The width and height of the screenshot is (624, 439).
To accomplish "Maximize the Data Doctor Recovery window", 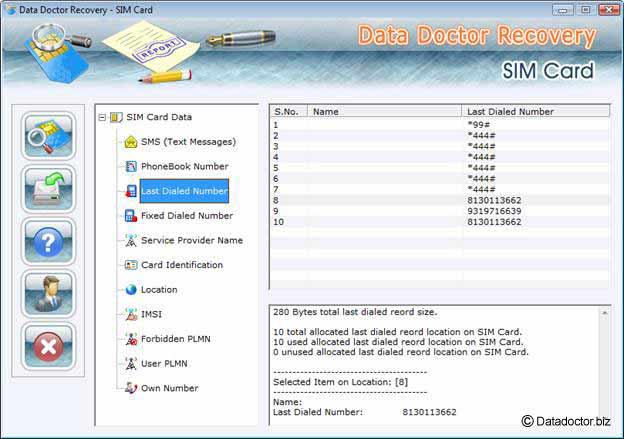I will click(x=585, y=10).
